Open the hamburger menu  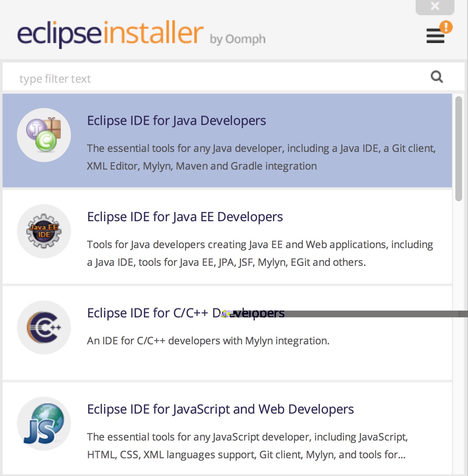[x=435, y=36]
